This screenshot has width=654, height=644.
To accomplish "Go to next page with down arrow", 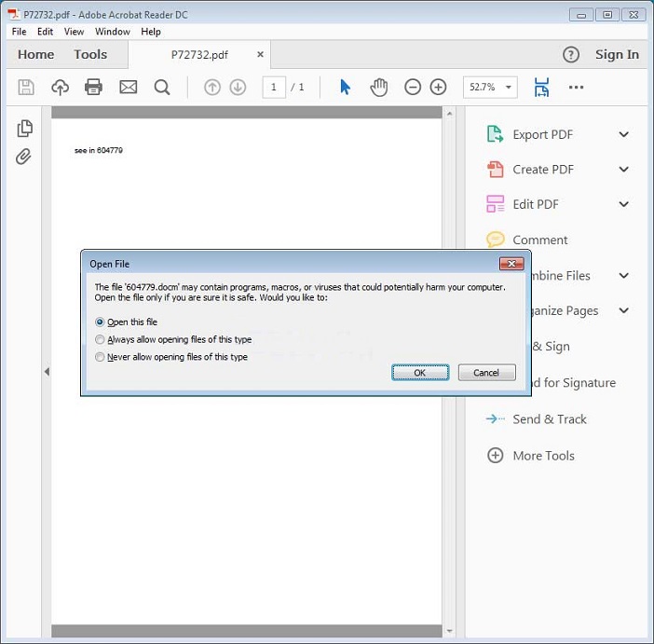I will coord(238,88).
